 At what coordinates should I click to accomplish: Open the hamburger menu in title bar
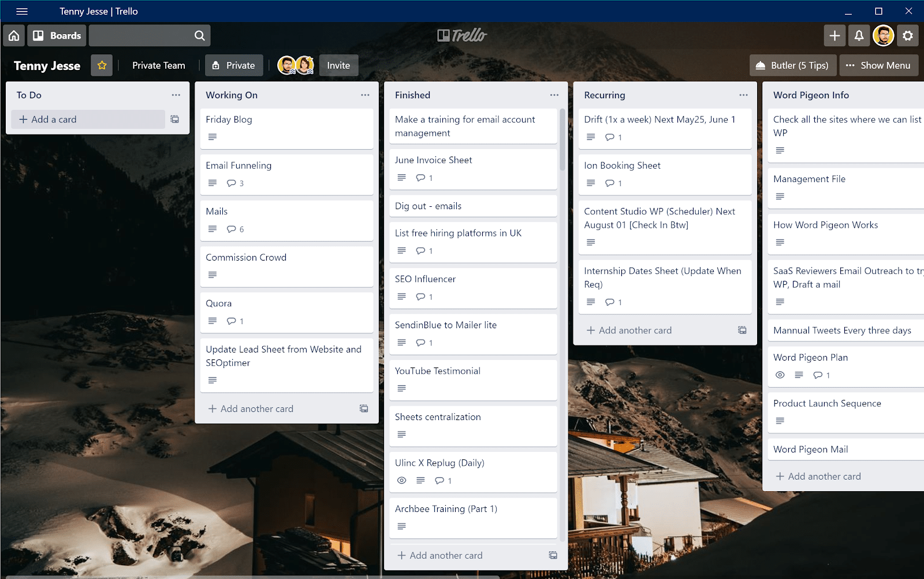[22, 12]
